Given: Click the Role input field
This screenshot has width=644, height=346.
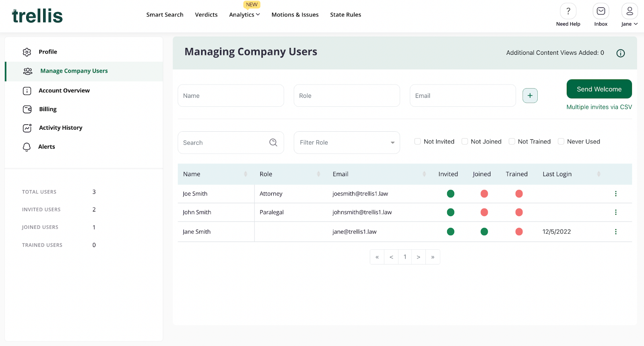Looking at the screenshot, I should pos(347,95).
